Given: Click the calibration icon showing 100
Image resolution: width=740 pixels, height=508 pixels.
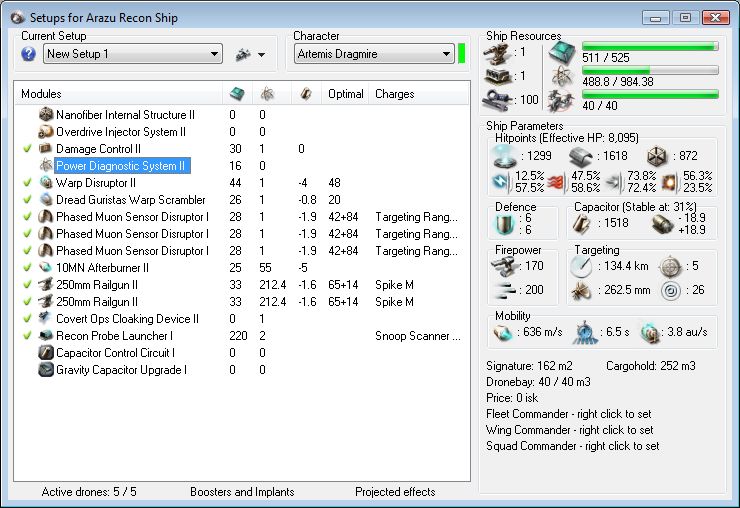Looking at the screenshot, I should tap(497, 100).
